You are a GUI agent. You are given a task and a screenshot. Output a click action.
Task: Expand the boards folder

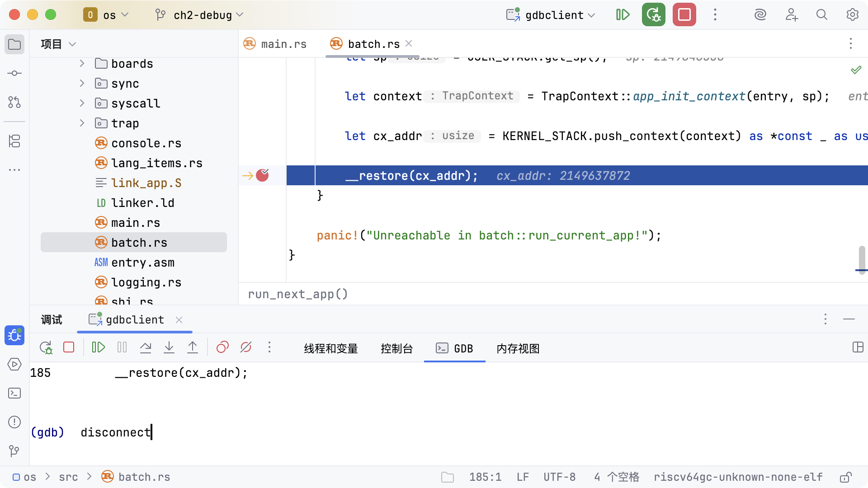tap(82, 64)
